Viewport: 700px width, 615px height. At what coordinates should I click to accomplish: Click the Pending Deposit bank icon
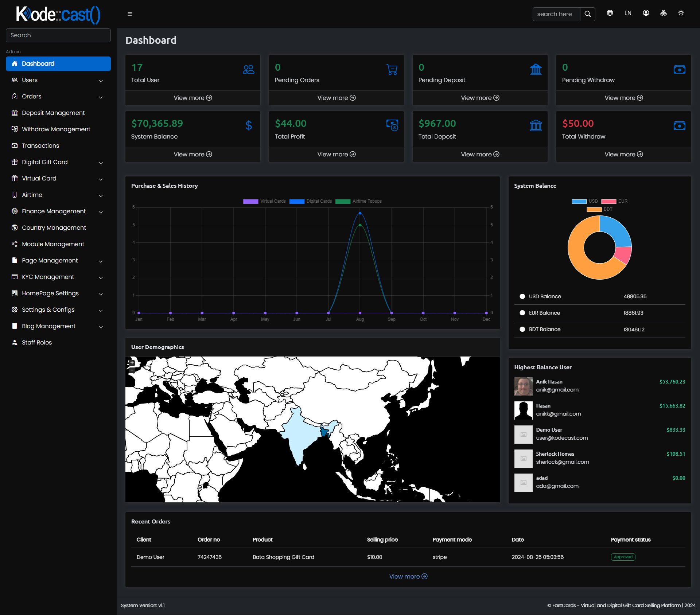tap(536, 69)
